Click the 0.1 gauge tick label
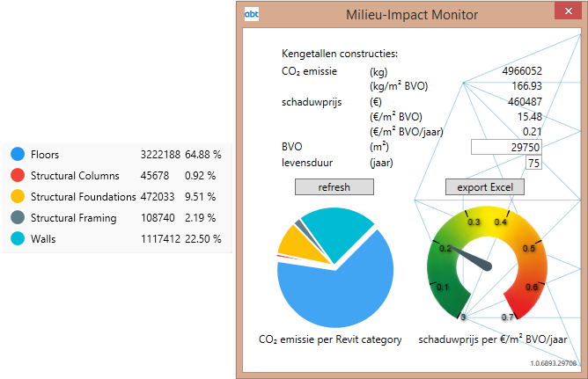The image size is (588, 379). pos(443,288)
